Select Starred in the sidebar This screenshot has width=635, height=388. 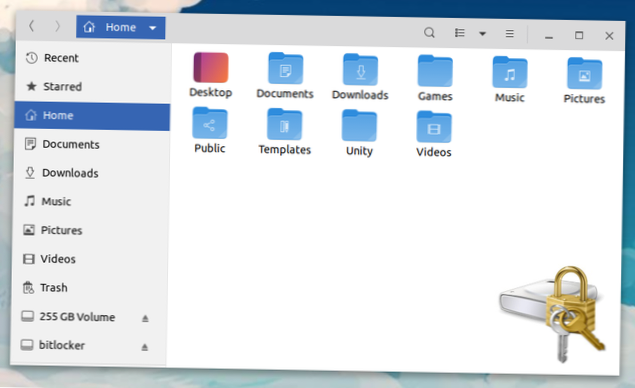pyautogui.click(x=93, y=86)
